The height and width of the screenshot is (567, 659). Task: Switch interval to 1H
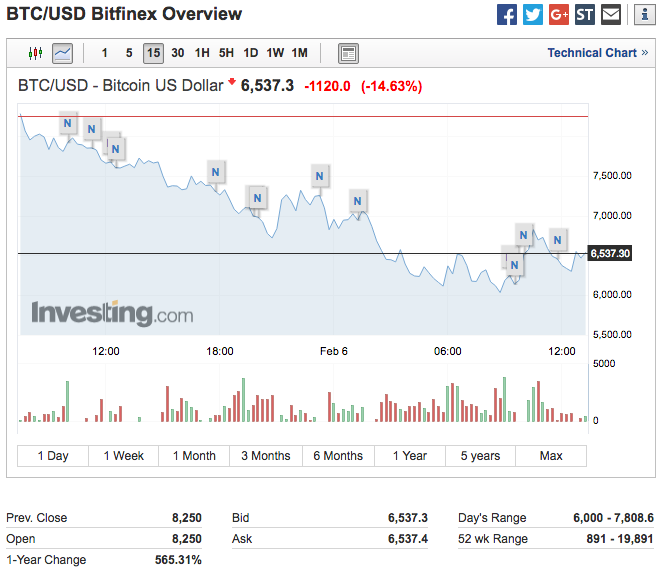(202, 53)
